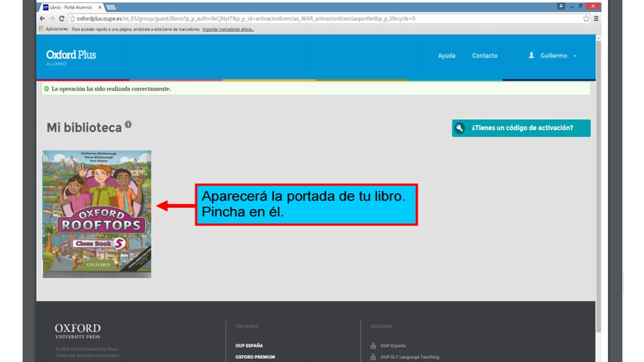Click YouTube icon beside OUP ELT Language Teaching
644x362 pixels.
(x=373, y=357)
